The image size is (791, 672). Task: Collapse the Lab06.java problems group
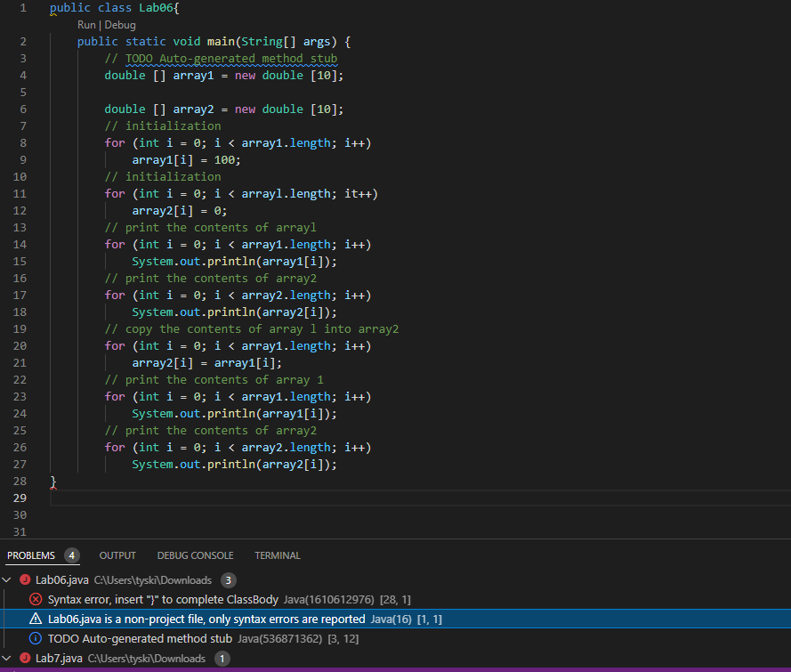pos(6,580)
